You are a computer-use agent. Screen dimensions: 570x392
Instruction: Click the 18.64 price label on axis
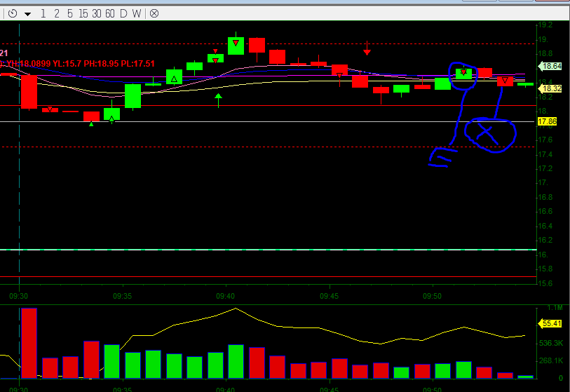[x=552, y=67]
